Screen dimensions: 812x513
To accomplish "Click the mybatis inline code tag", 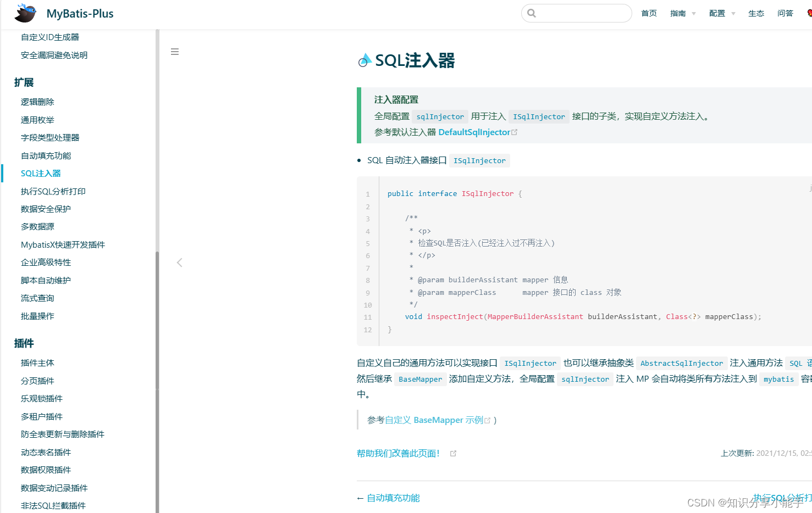I will tap(778, 380).
